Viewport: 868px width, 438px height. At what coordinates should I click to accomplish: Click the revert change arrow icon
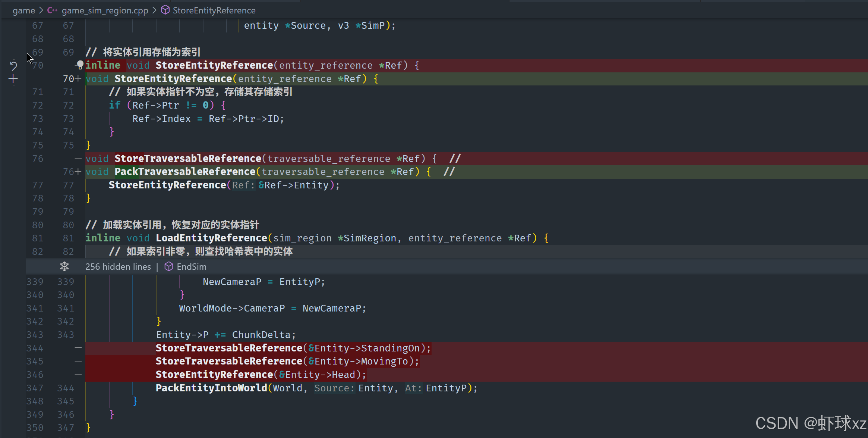13,66
